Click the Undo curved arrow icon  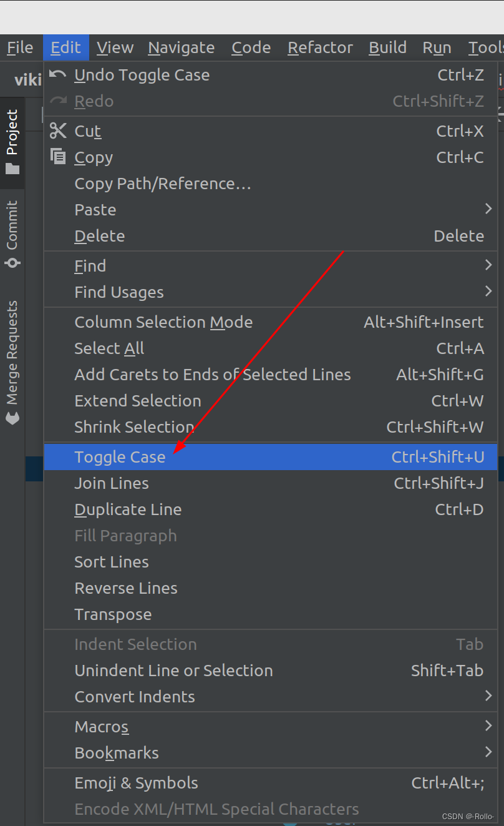[58, 74]
